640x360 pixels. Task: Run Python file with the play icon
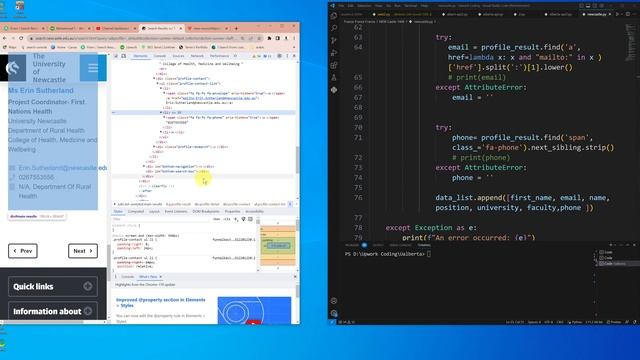point(618,14)
